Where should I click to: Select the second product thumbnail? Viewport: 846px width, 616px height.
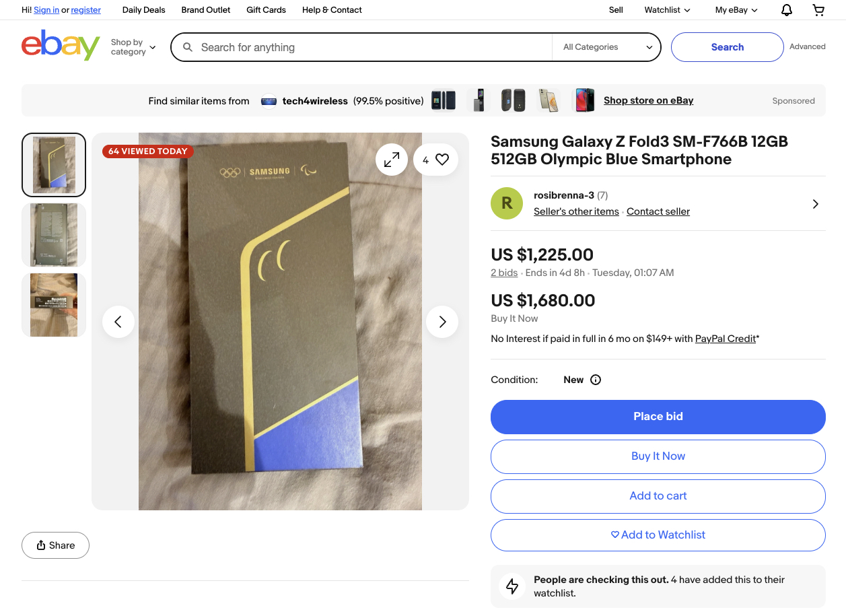(x=53, y=234)
